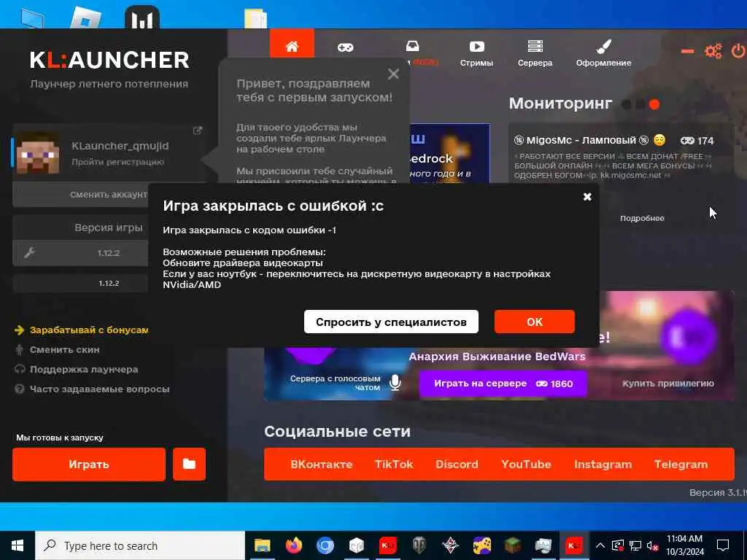The image size is (747, 560).
Task: Open the white cube taskbar icon
Action: click(x=356, y=545)
